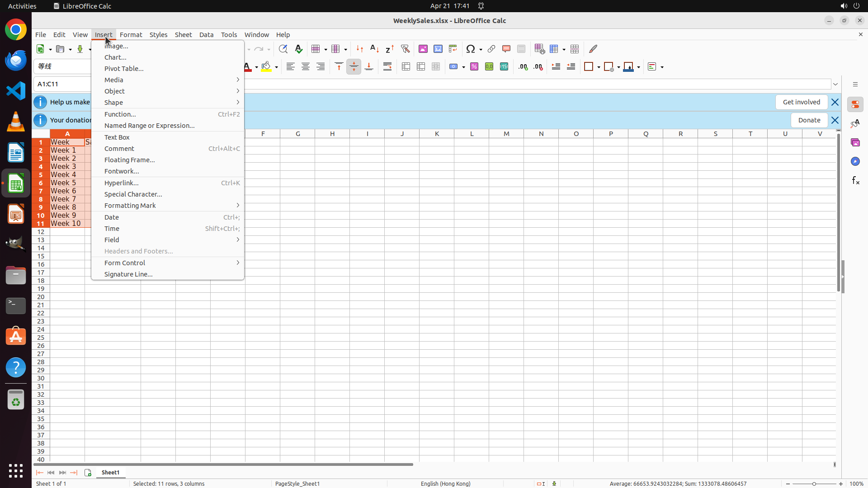Click the Format as Percent icon
This screenshot has width=868, height=488.
(474, 67)
